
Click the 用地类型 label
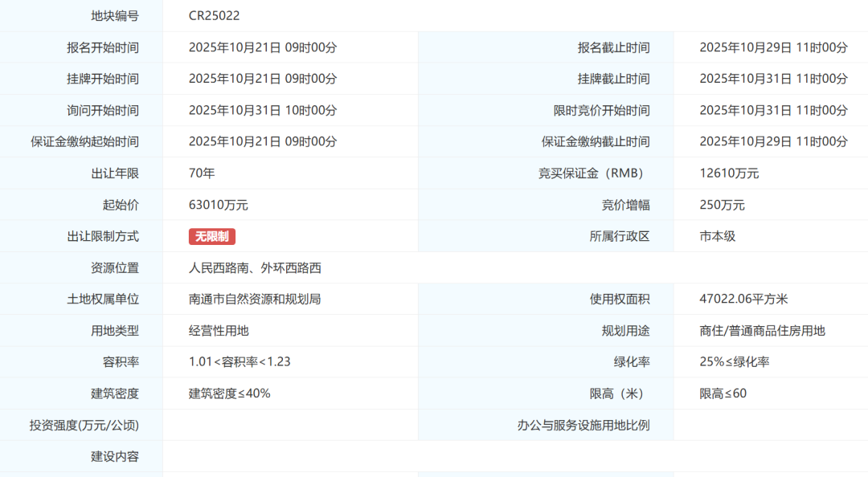pyautogui.click(x=115, y=330)
